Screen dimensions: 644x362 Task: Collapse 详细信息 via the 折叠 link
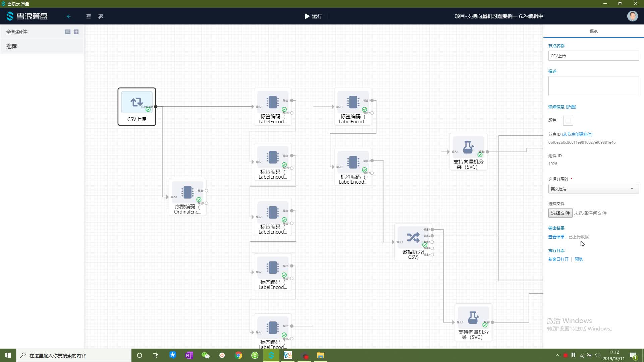click(x=571, y=107)
